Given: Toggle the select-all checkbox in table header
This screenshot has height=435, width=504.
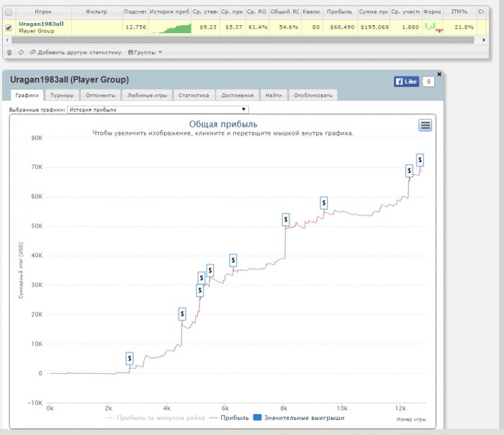Looking at the screenshot, I should coord(9,12).
